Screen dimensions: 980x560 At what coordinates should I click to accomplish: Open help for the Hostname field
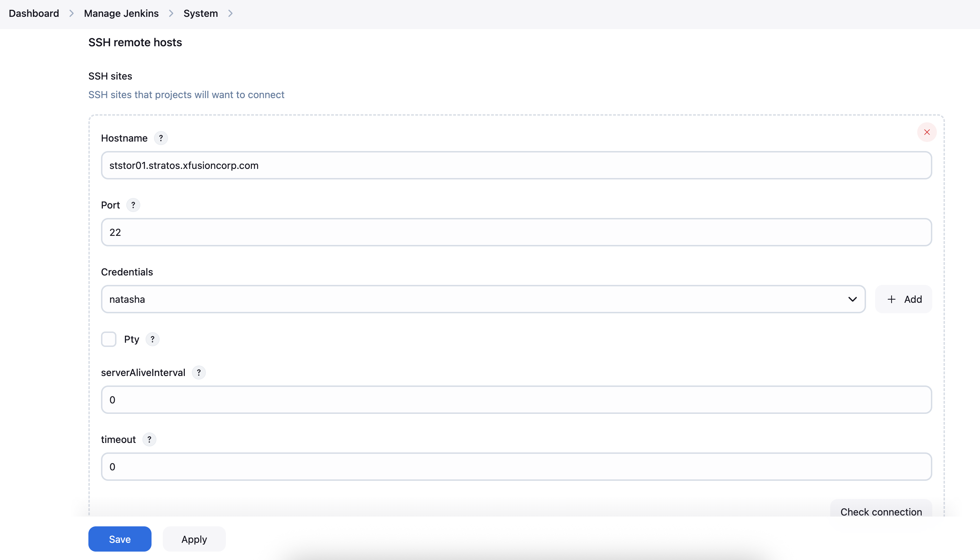coord(161,138)
